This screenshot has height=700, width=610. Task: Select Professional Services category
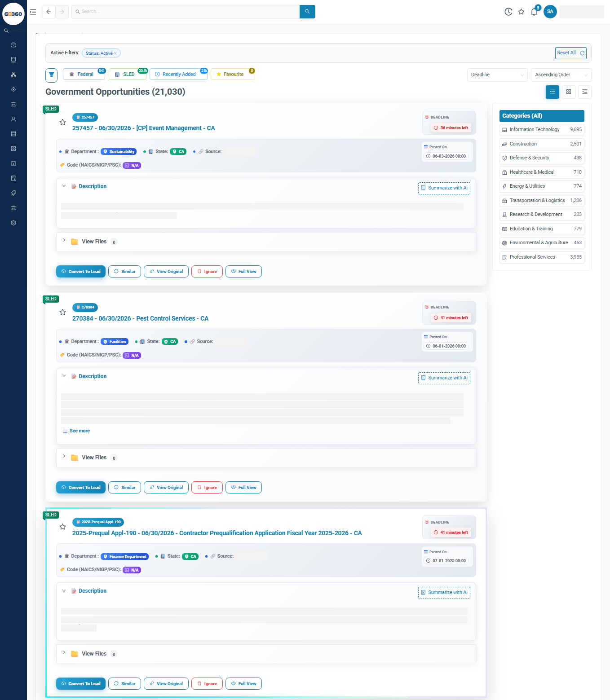click(542, 257)
